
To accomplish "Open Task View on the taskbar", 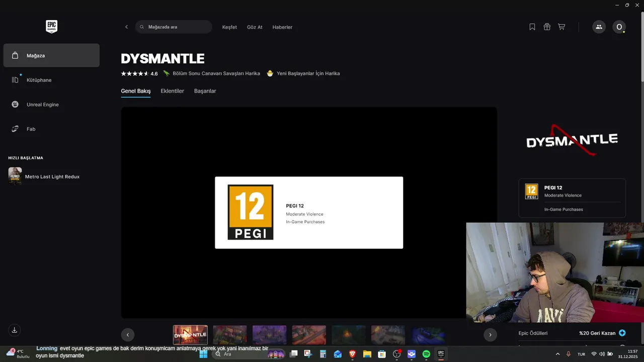I will pos(294,354).
